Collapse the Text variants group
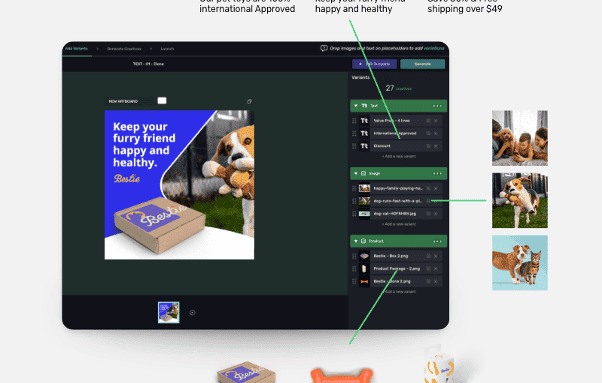602x383 pixels. tap(356, 106)
